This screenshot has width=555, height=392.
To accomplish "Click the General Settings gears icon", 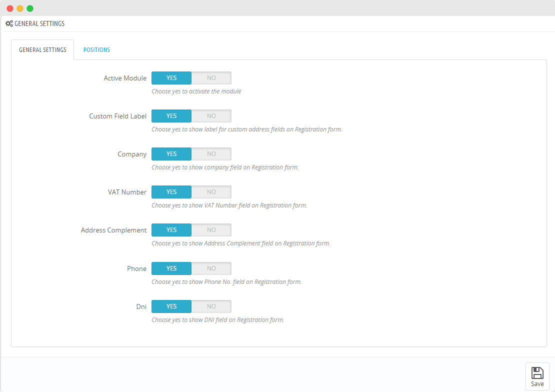I will tap(9, 23).
